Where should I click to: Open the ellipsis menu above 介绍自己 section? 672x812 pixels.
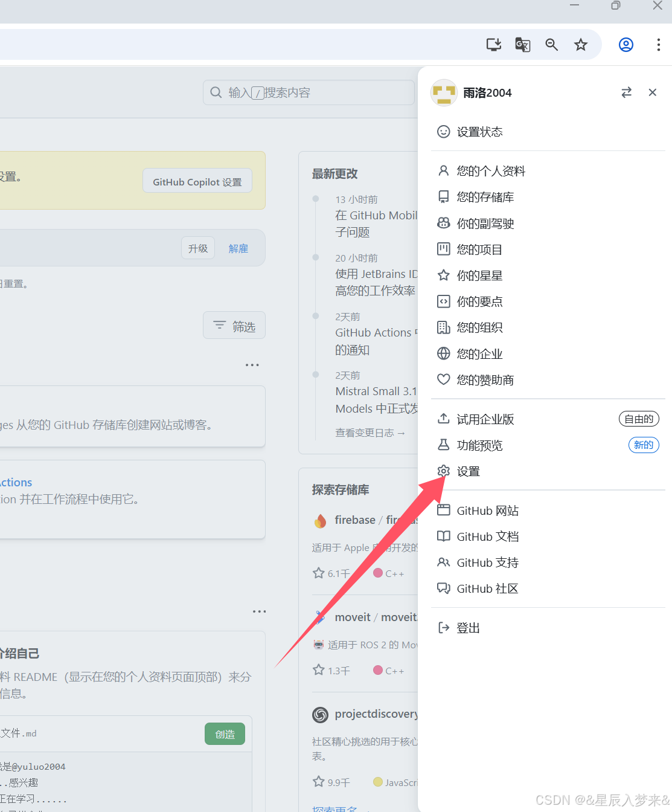(x=259, y=611)
